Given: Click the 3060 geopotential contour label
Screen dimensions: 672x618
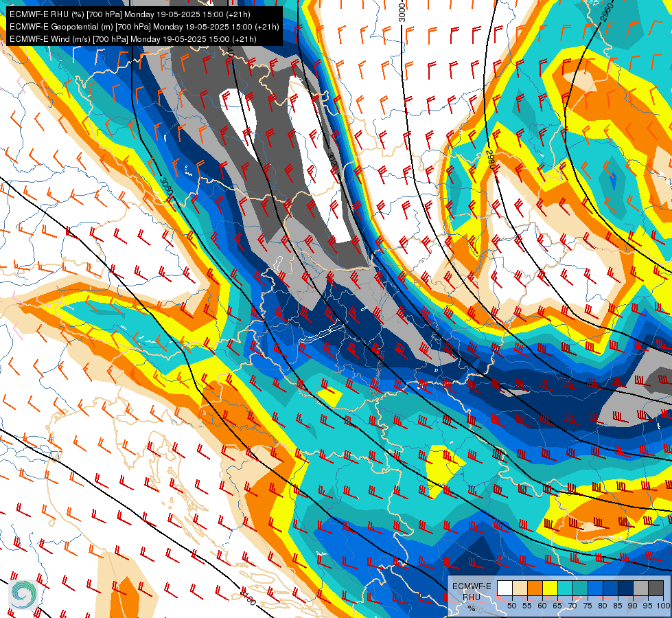Looking at the screenshot, I should coord(165,187).
